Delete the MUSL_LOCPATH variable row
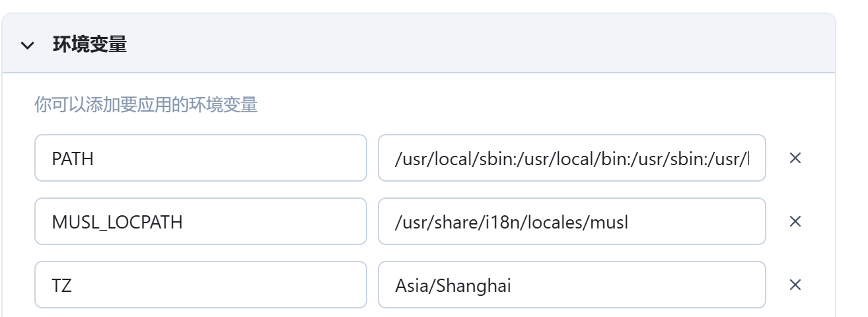868x317 pixels. (x=795, y=221)
